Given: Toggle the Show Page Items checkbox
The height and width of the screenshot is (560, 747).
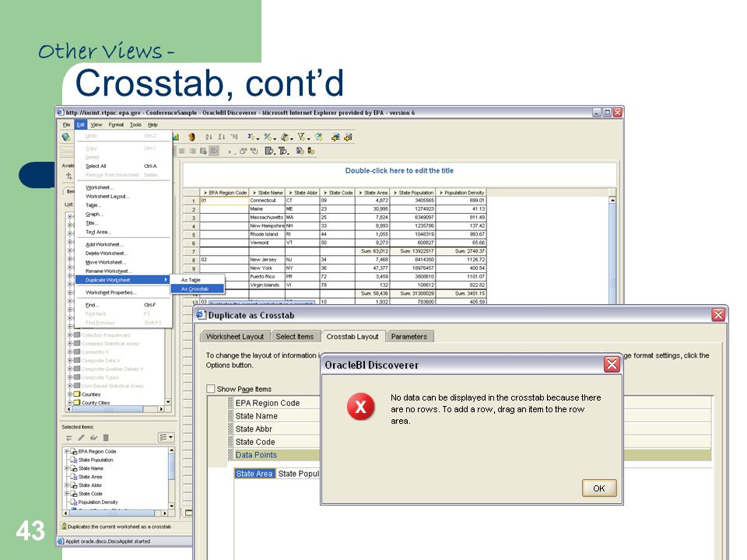Looking at the screenshot, I should [x=211, y=389].
